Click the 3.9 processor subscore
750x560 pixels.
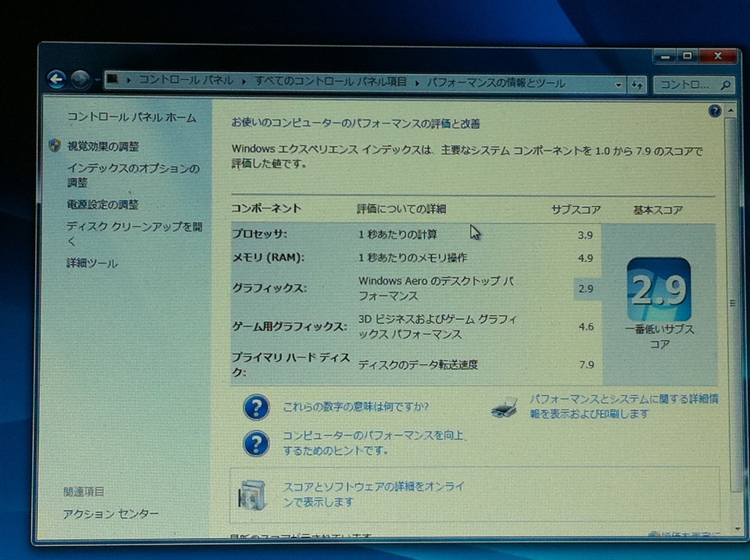pos(585,235)
